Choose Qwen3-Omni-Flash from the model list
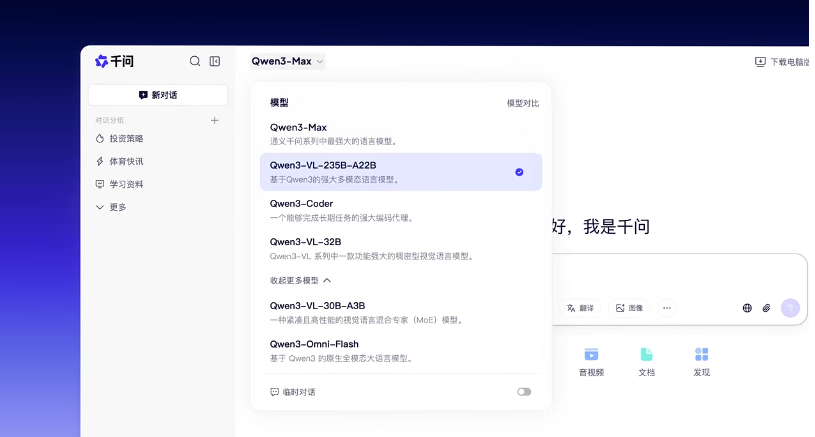Screen dimensions: 815x437 [x=400, y=350]
